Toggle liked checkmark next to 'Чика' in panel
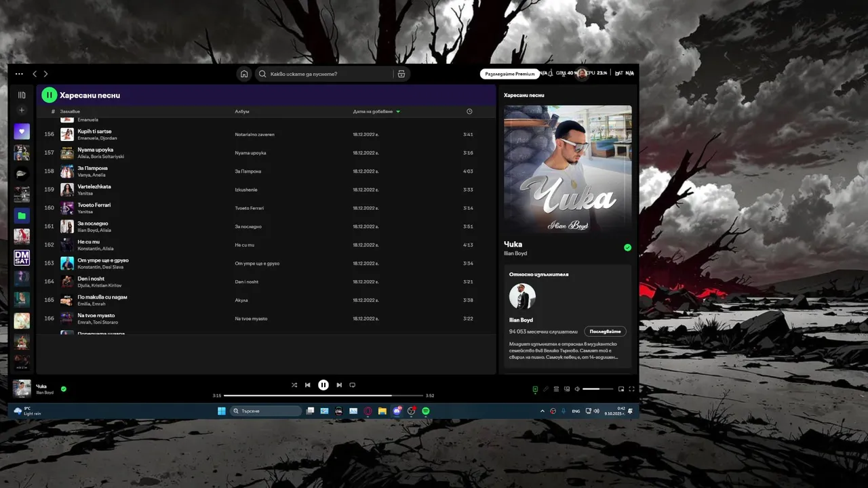This screenshot has height=488, width=868. point(627,247)
